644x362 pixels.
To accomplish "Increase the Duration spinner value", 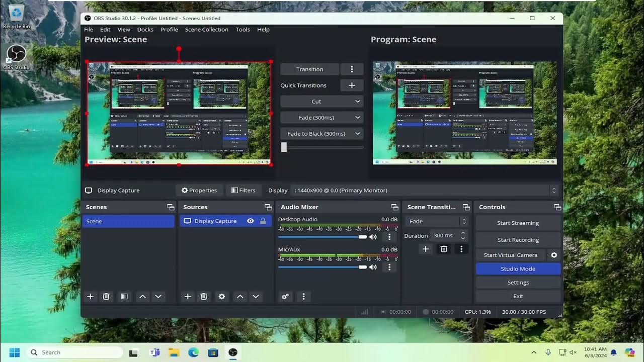I will 463,233.
